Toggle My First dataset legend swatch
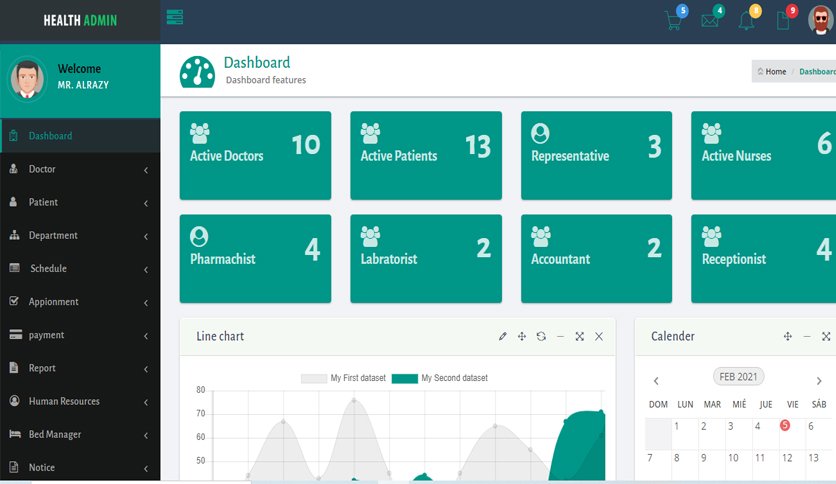The image size is (836, 484). click(314, 378)
